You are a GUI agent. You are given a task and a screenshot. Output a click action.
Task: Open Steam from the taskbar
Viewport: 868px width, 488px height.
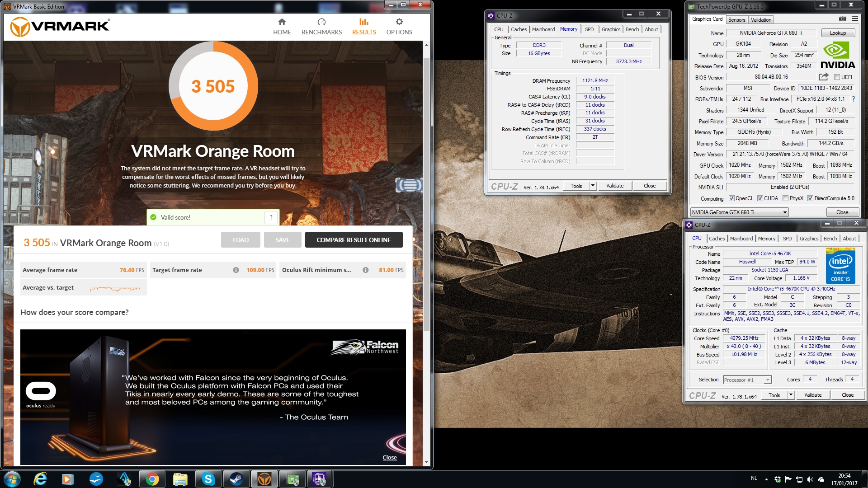(x=236, y=479)
